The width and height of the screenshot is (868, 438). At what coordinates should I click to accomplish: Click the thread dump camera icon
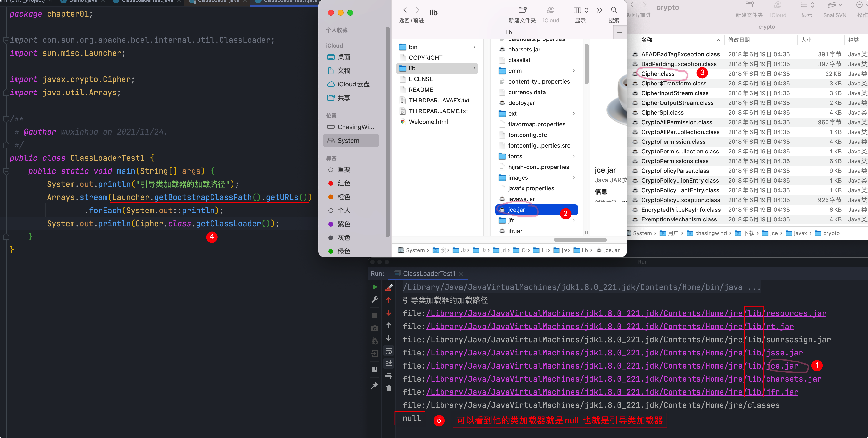[x=375, y=328]
